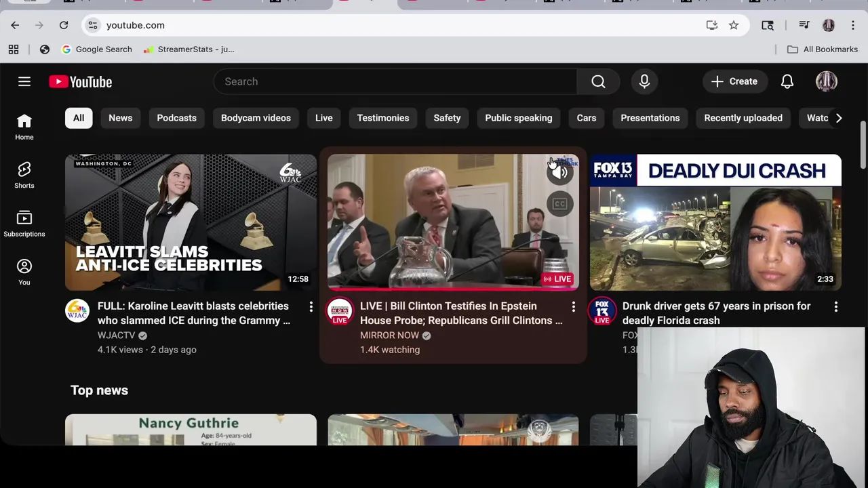Select the Live filter chip
The width and height of the screenshot is (868, 488).
click(324, 118)
